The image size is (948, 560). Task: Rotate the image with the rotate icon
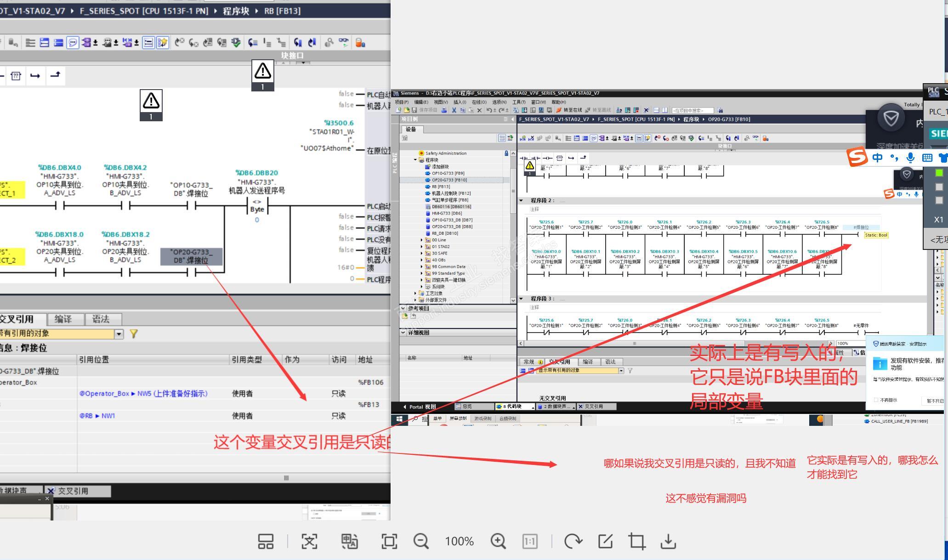pos(573,541)
